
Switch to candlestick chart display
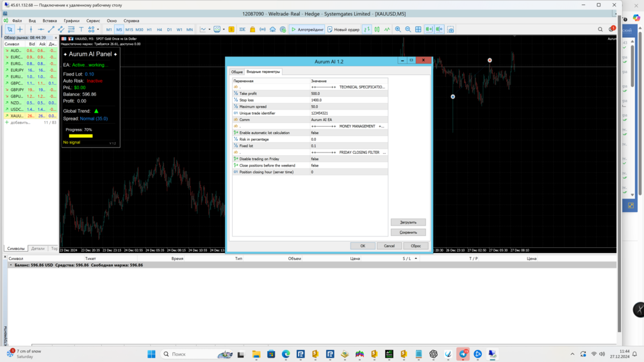[x=377, y=29]
